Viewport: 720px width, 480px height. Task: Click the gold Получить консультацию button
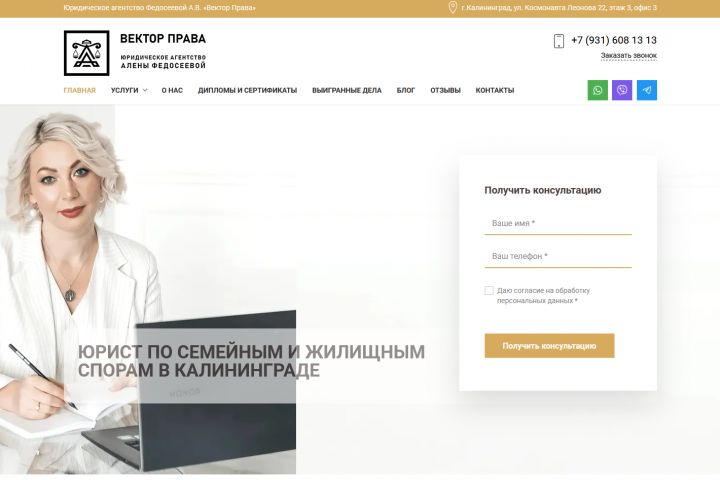(x=549, y=346)
